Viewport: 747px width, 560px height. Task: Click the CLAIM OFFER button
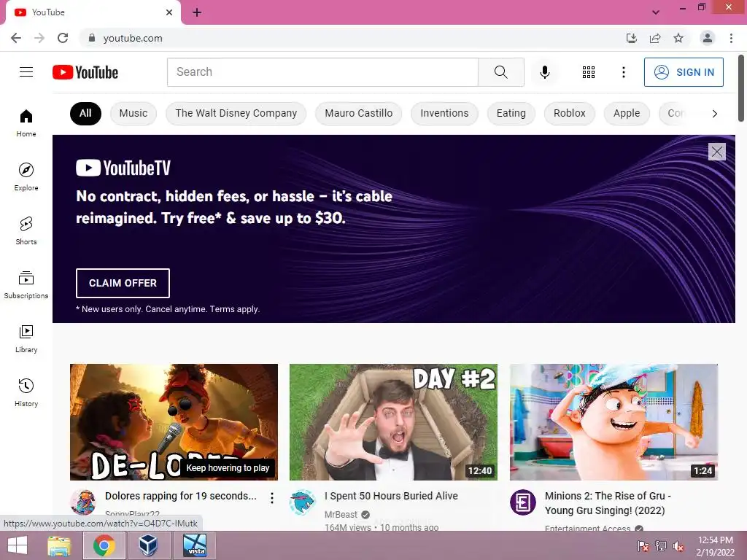tap(123, 283)
